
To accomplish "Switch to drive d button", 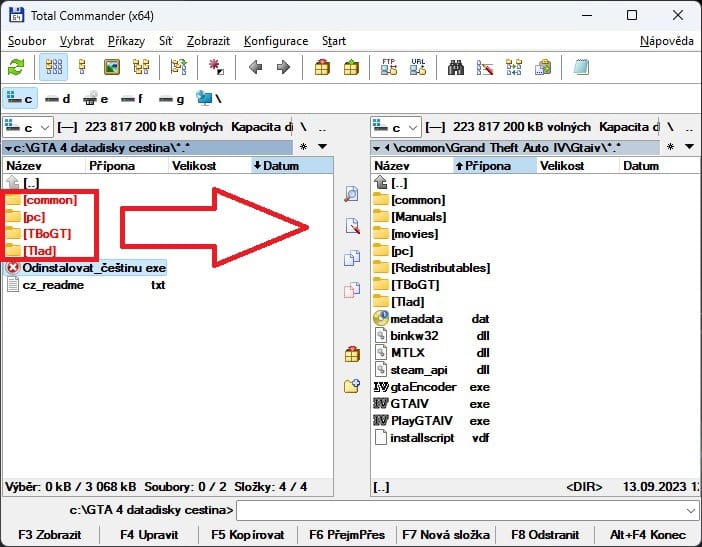I will (x=58, y=98).
